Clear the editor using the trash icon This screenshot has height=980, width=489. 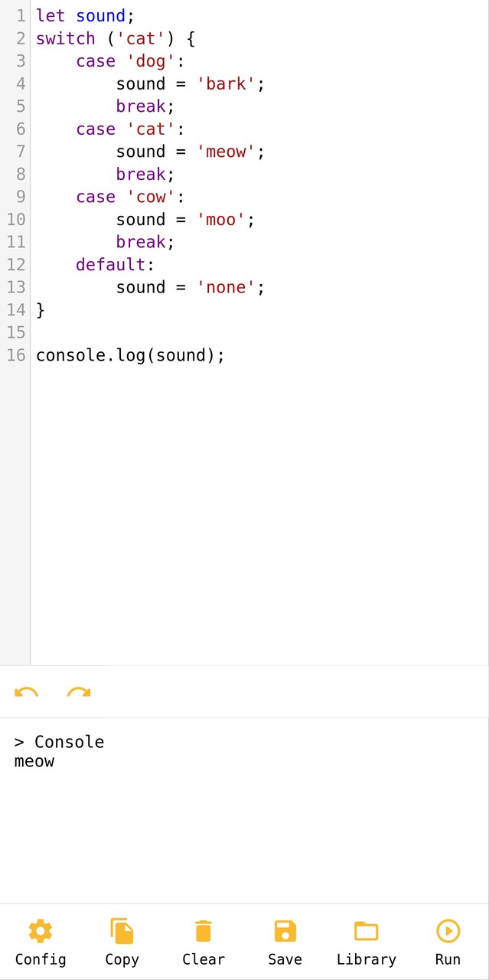point(204,931)
